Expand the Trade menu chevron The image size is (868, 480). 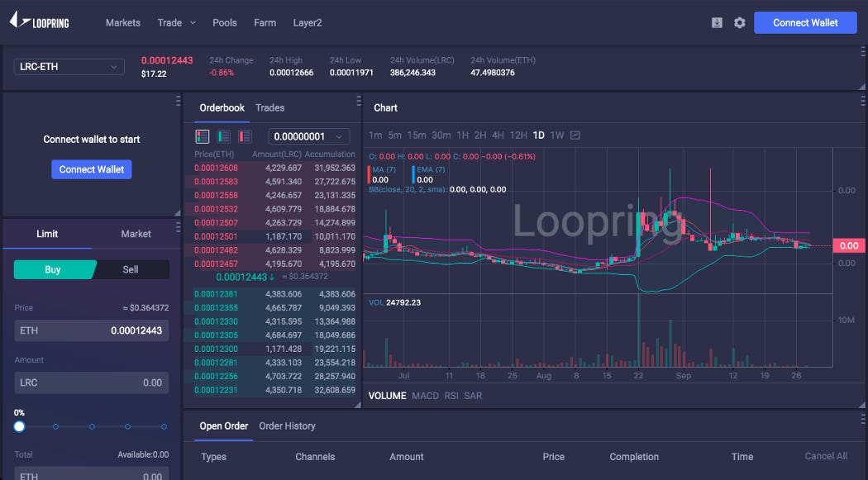(193, 22)
